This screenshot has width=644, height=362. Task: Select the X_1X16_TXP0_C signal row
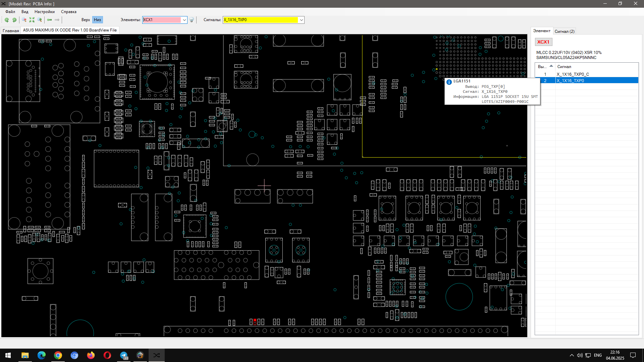click(x=573, y=74)
